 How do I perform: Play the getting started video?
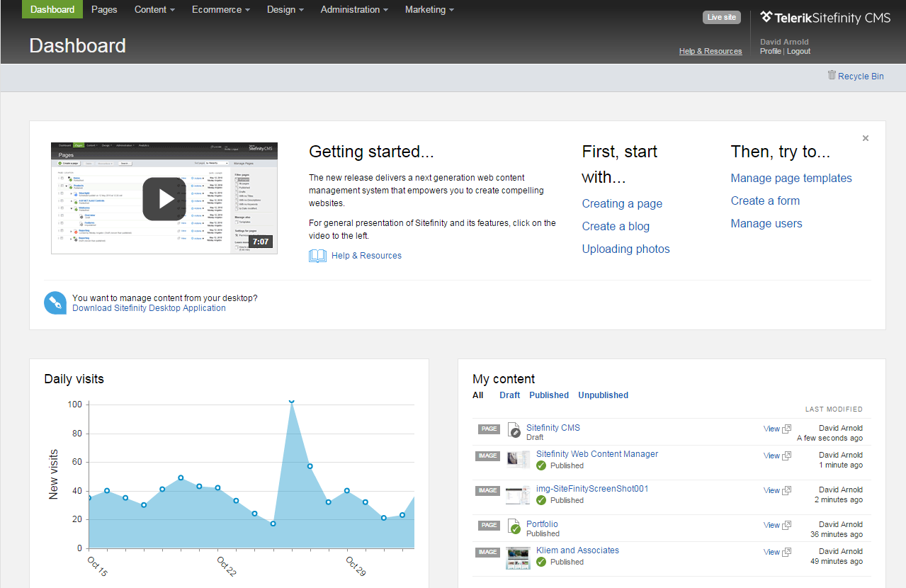[x=164, y=198]
